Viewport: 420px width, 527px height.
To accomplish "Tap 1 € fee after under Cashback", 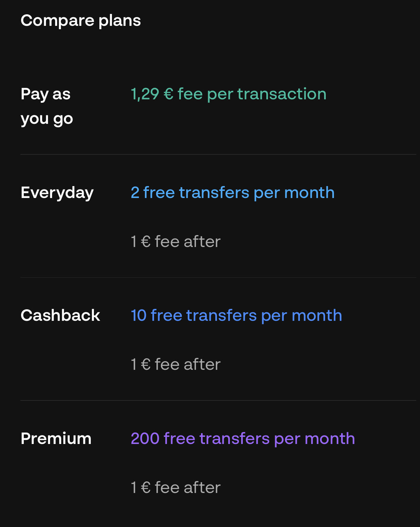I will 176,364.
